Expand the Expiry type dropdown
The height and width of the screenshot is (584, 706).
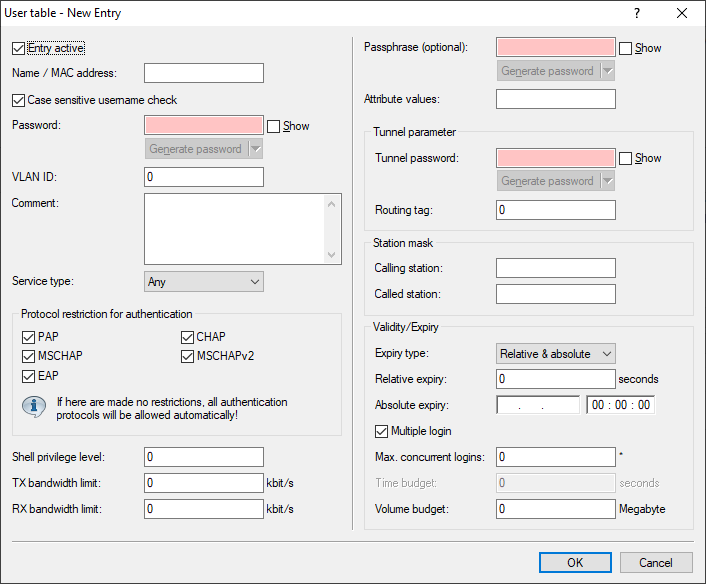[556, 354]
